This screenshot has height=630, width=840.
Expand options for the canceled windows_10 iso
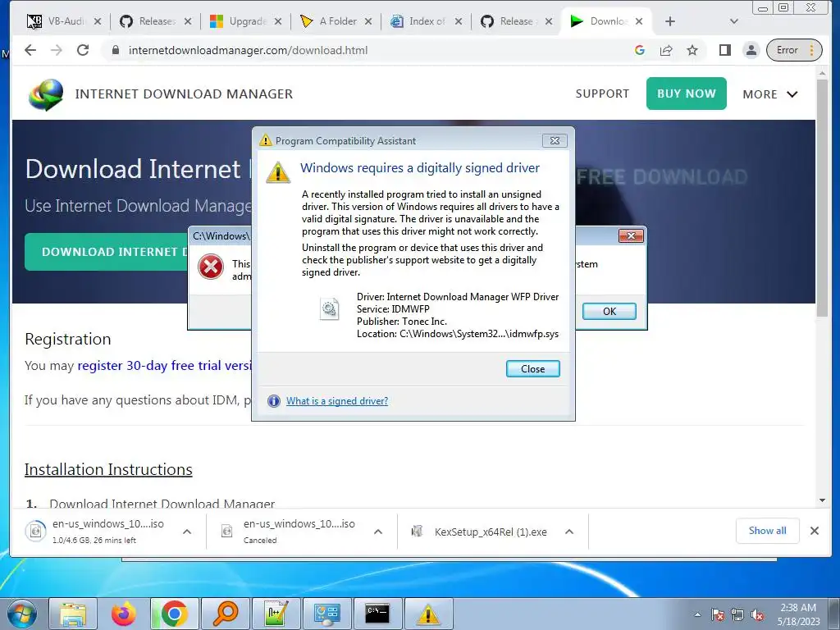[378, 532]
